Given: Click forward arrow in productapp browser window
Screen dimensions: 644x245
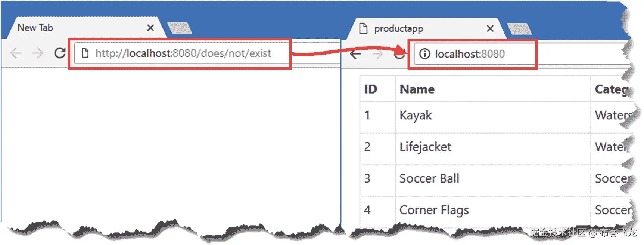Looking at the screenshot, I should point(377,54).
